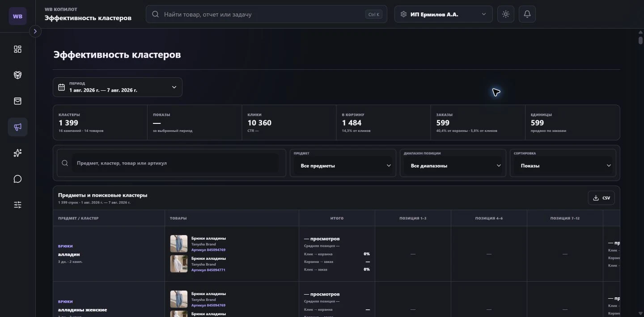
Task: Click the Позиция 1–3 column header
Action: [x=413, y=218]
